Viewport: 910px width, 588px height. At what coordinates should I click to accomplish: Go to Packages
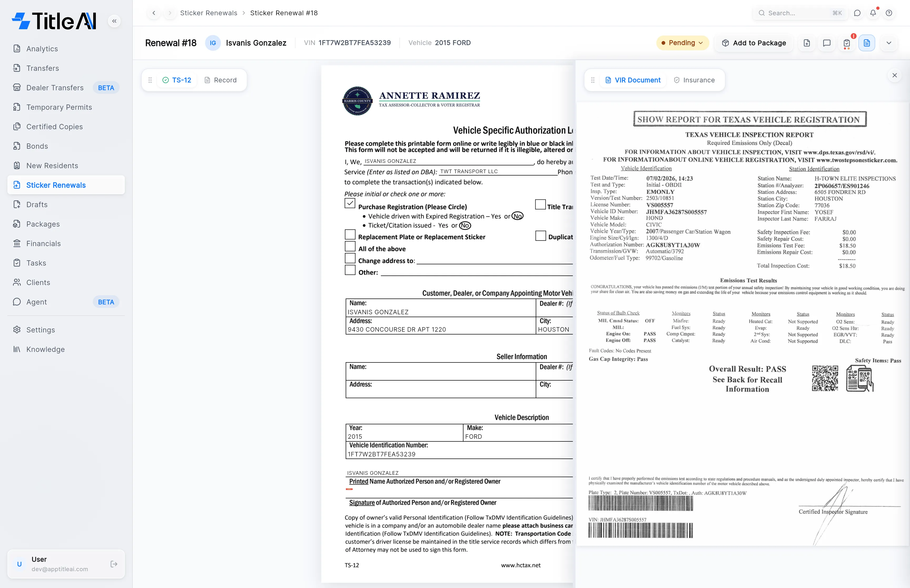[x=66, y=224]
